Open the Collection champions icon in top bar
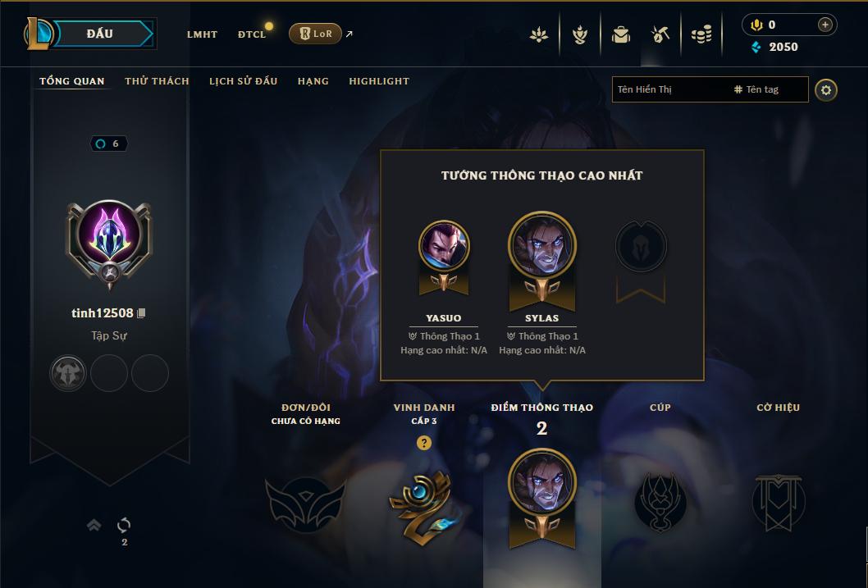The width and height of the screenshot is (868, 588). (x=539, y=34)
